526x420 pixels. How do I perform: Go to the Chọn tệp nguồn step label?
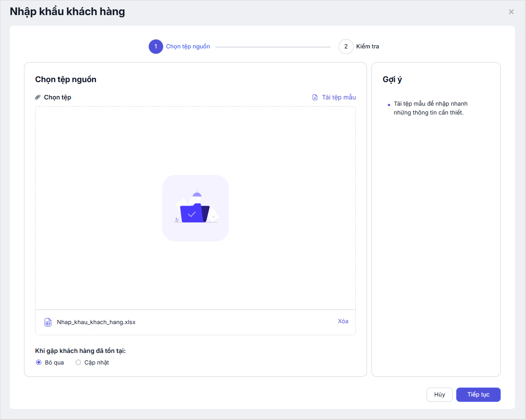tap(188, 47)
